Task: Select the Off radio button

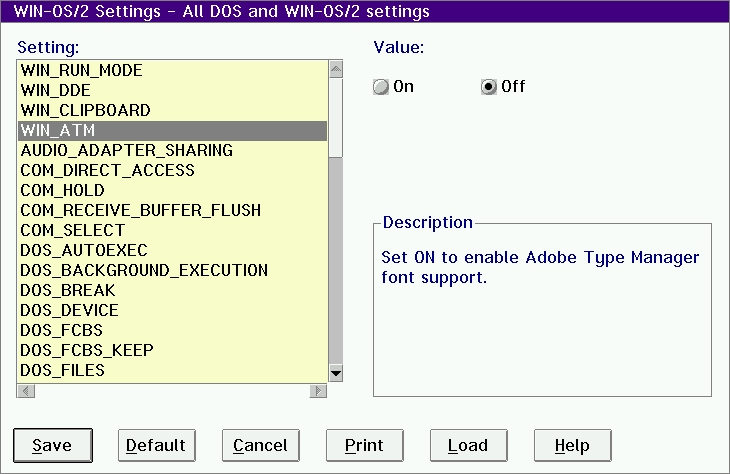Action: (488, 87)
